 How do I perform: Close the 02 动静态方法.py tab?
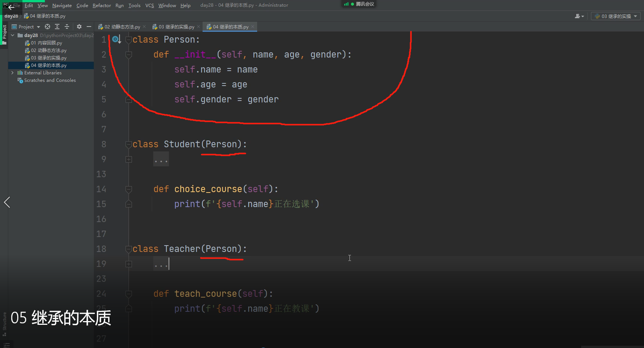click(x=144, y=27)
